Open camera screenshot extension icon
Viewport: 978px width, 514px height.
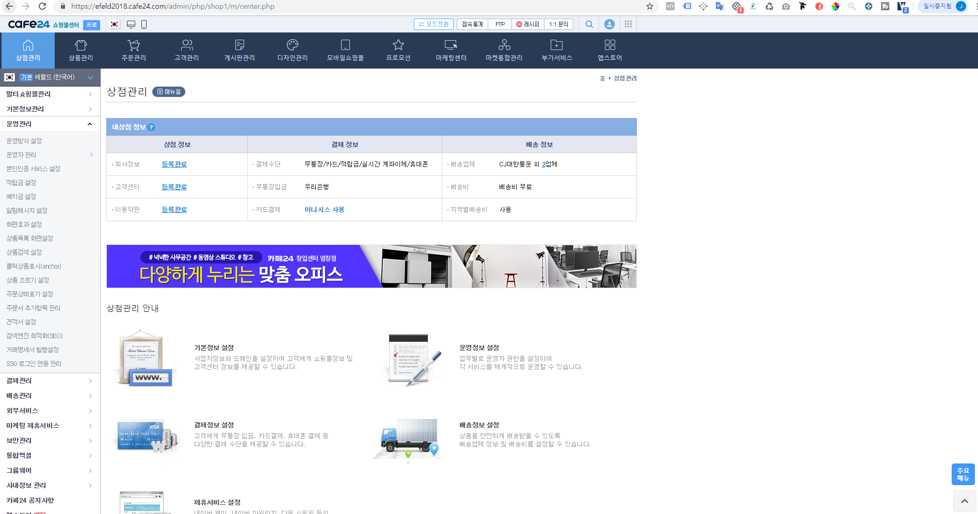point(785,6)
